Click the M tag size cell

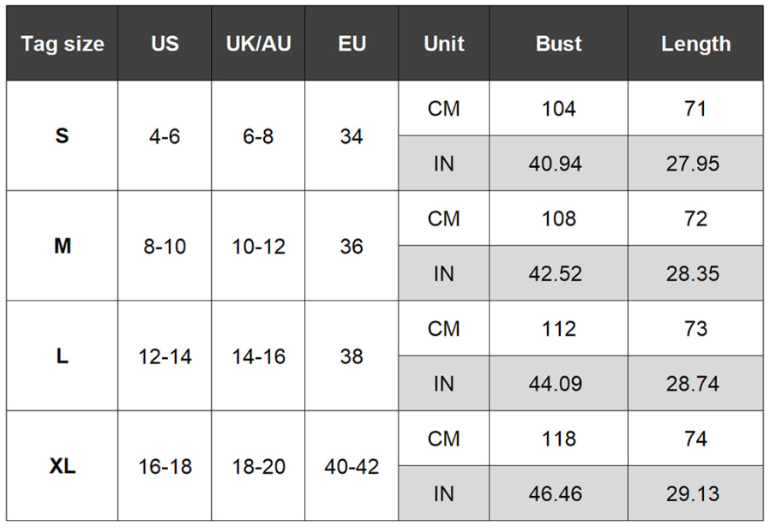click(63, 246)
